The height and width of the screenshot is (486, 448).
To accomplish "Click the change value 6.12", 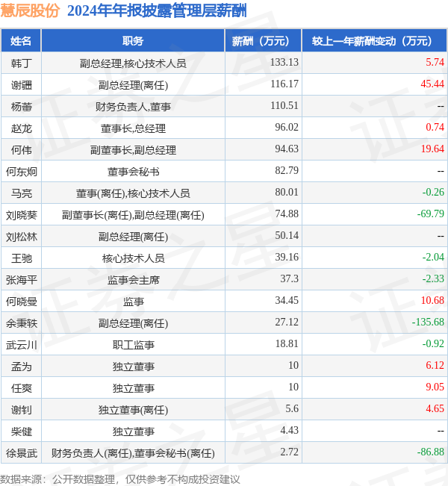I will (x=435, y=365).
